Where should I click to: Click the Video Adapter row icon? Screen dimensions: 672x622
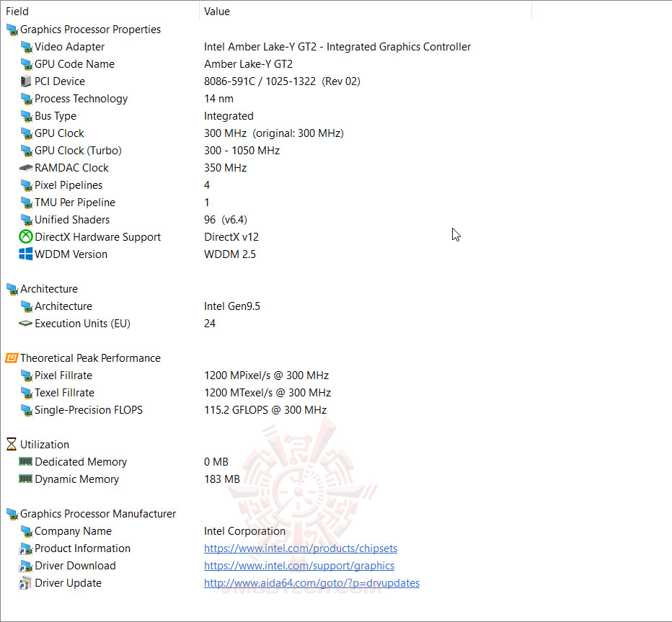26,47
